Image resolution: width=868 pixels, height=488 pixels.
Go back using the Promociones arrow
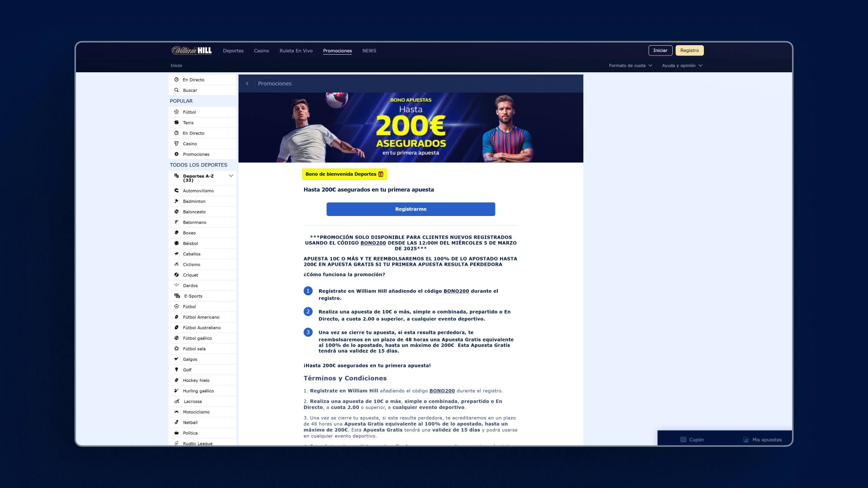point(247,84)
